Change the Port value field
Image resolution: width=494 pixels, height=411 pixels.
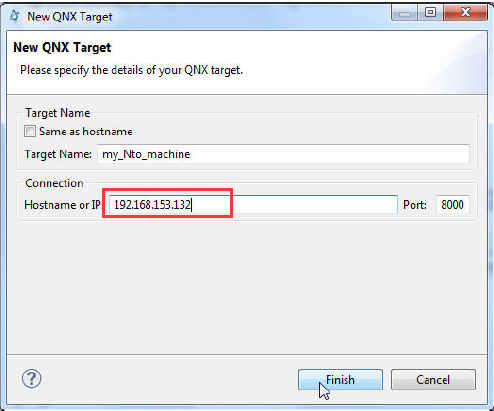(x=453, y=204)
